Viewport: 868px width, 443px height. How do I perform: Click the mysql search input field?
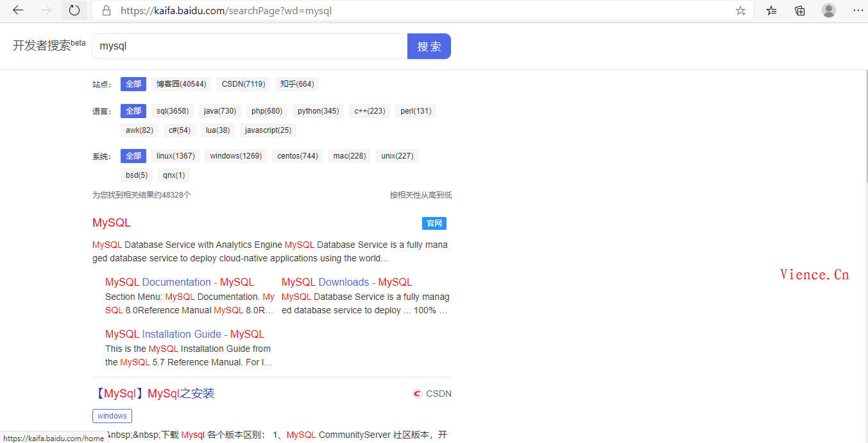click(250, 46)
